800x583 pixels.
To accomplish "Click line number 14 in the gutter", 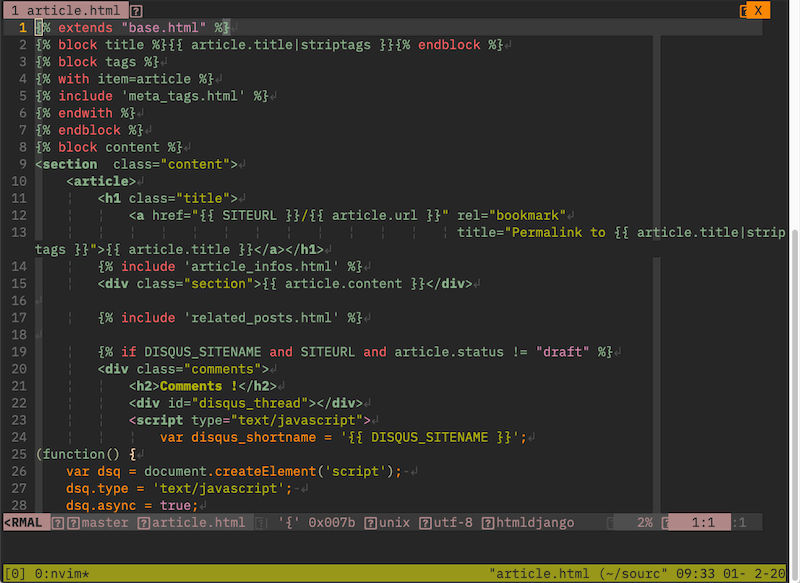I will (x=21, y=266).
